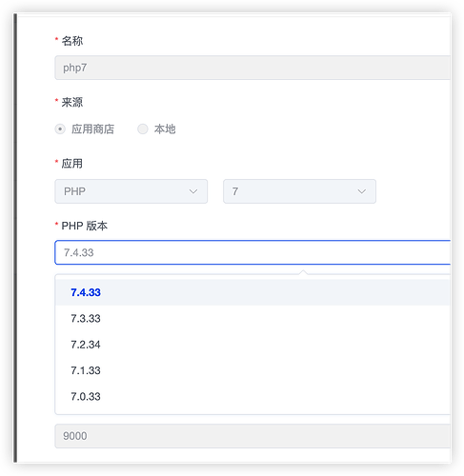This screenshot has height=476, width=464.
Task: Open the PHP 版本 select box
Action: [x=252, y=252]
